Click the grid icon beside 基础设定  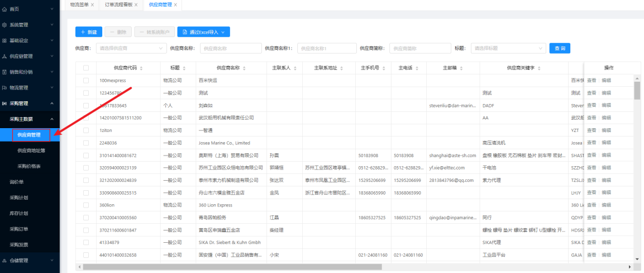tap(5, 41)
